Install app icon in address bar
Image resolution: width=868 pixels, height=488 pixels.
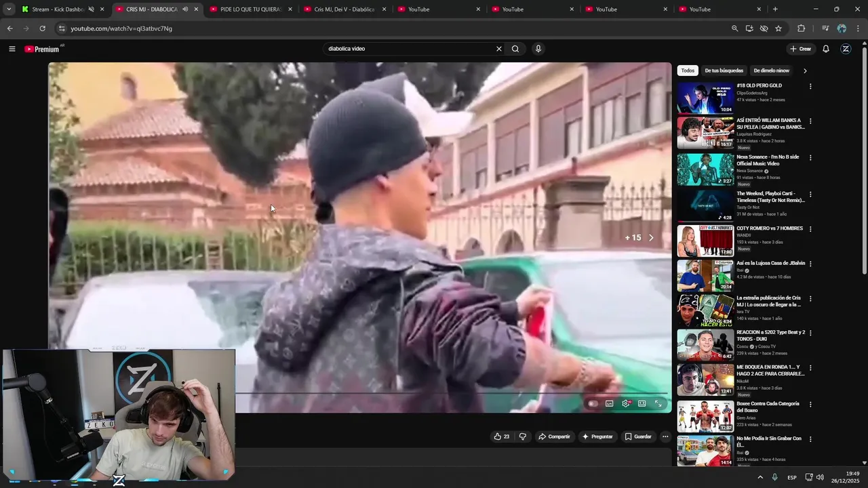coord(749,28)
